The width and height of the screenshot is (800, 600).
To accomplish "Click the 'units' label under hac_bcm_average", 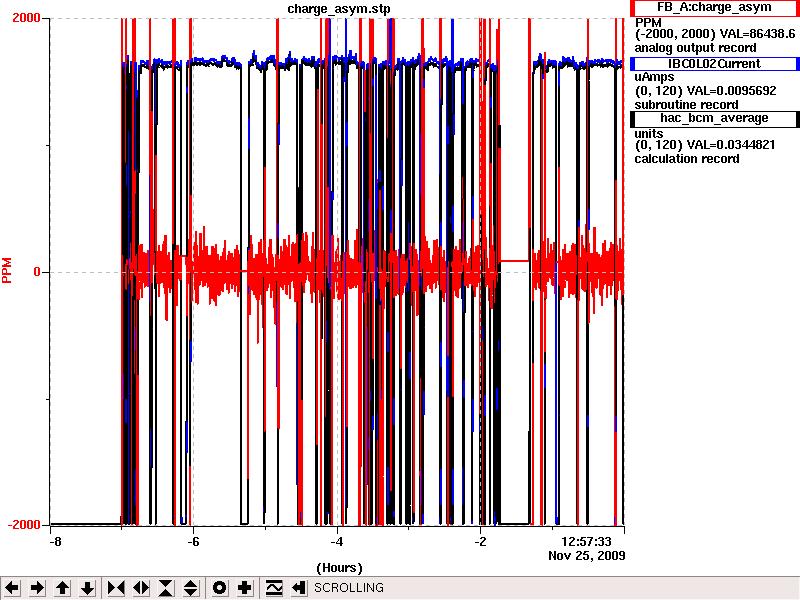I will (x=648, y=134).
